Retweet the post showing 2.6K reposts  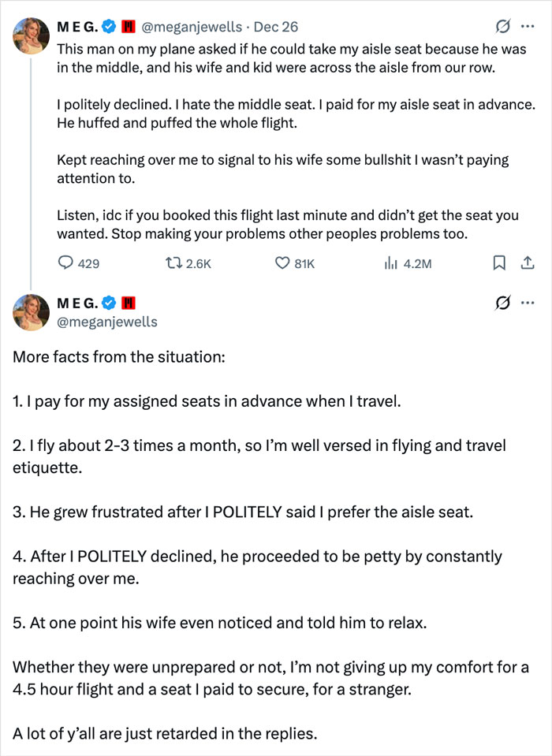point(185,263)
